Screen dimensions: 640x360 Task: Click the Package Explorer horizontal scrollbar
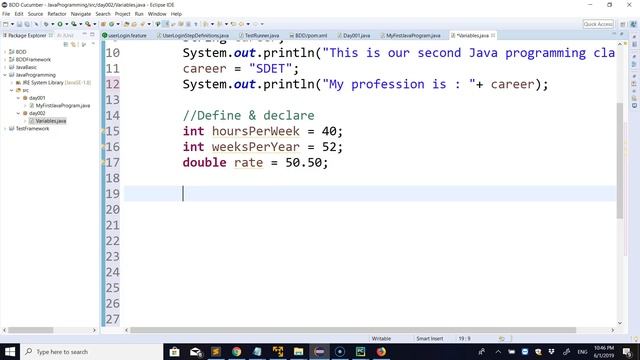tap(31, 330)
